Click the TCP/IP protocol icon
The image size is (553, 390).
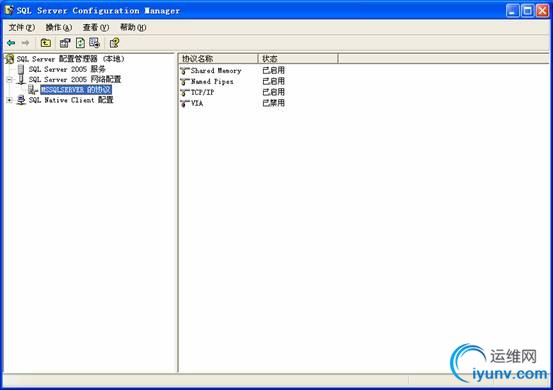tap(185, 93)
